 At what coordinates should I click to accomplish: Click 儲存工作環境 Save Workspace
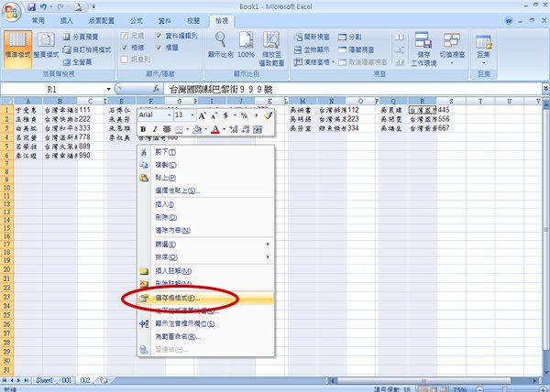(423, 49)
